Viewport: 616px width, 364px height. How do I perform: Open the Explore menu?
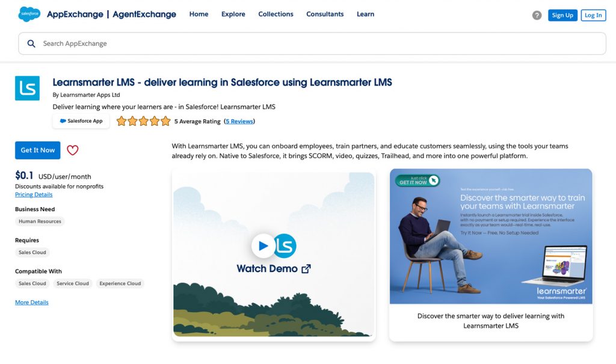coord(233,14)
